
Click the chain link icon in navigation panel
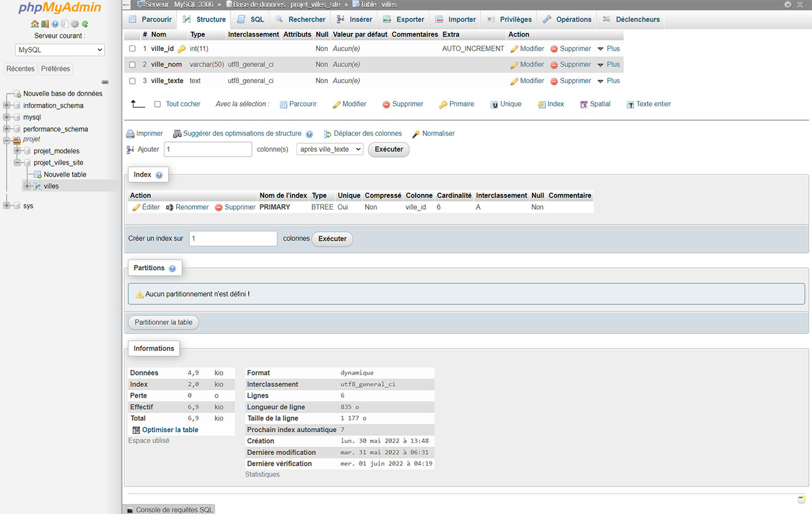[105, 82]
